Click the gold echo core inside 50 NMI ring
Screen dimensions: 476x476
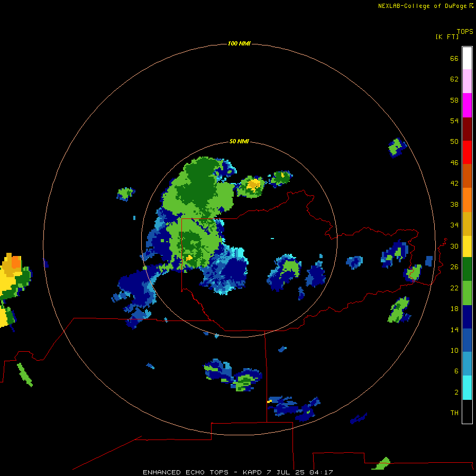coord(254,185)
